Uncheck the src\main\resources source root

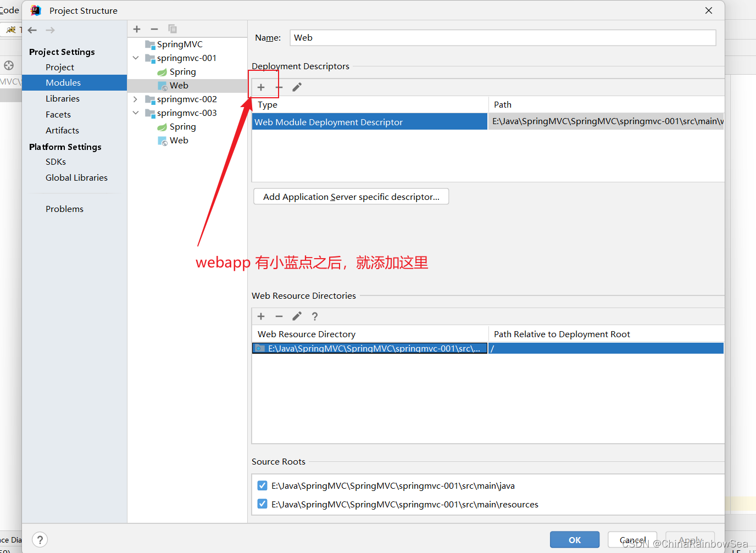pyautogui.click(x=263, y=504)
